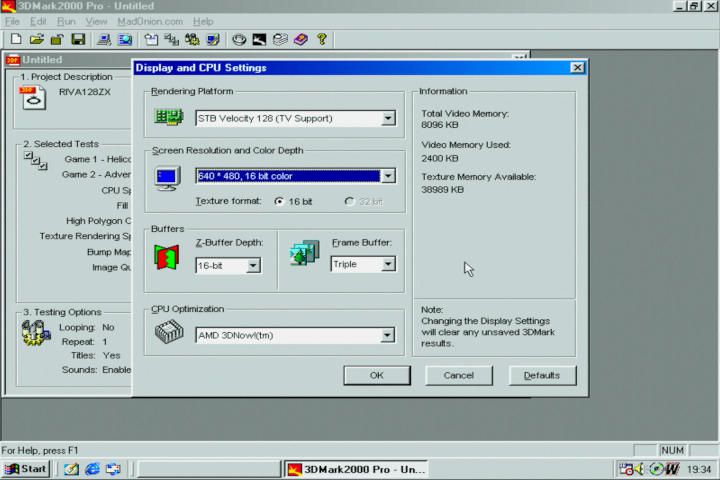Click the Selected Tests checkboxes icon
The height and width of the screenshot is (480, 720).
[x=35, y=160]
